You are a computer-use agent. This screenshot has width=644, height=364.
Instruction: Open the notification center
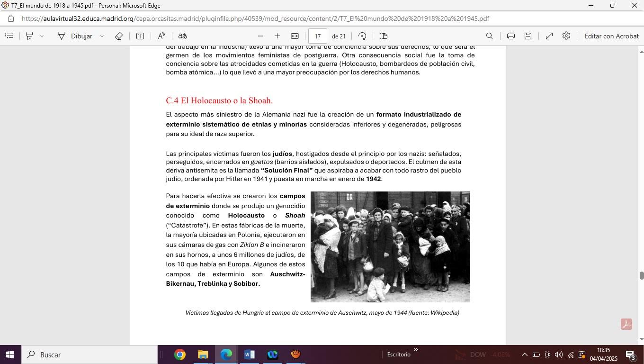[x=631, y=355]
